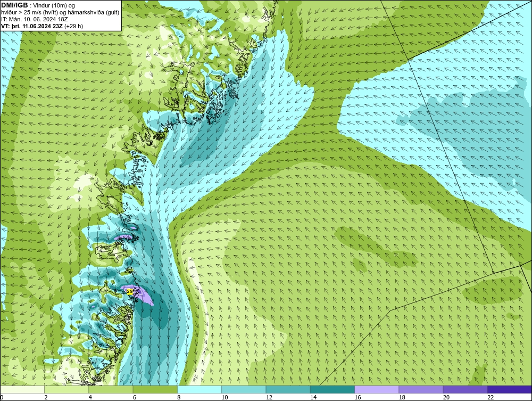Click the 'VT: þri. 11.06.2024 23Z' line

pos(42,26)
